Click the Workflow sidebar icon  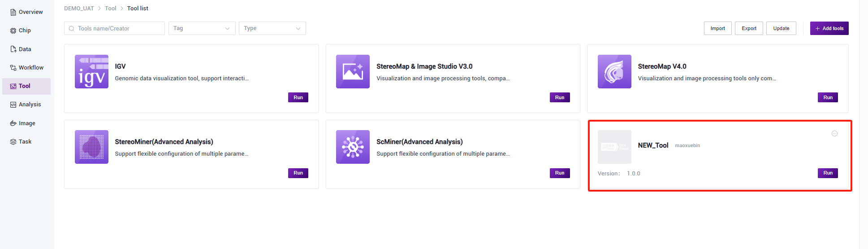coord(13,68)
